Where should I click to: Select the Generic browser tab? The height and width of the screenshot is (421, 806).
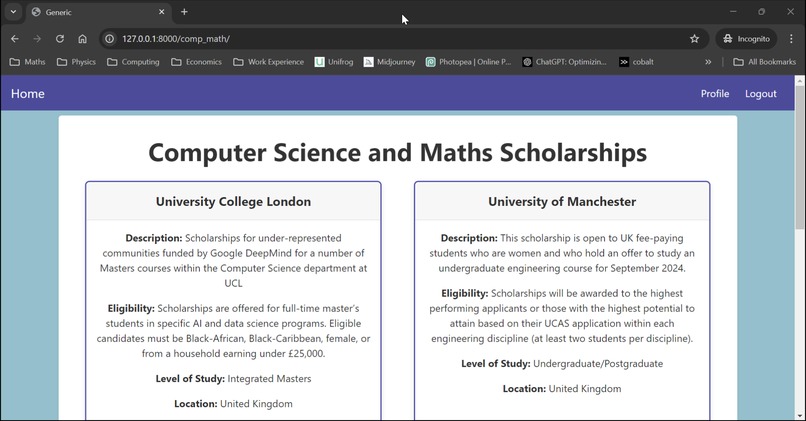tap(98, 12)
